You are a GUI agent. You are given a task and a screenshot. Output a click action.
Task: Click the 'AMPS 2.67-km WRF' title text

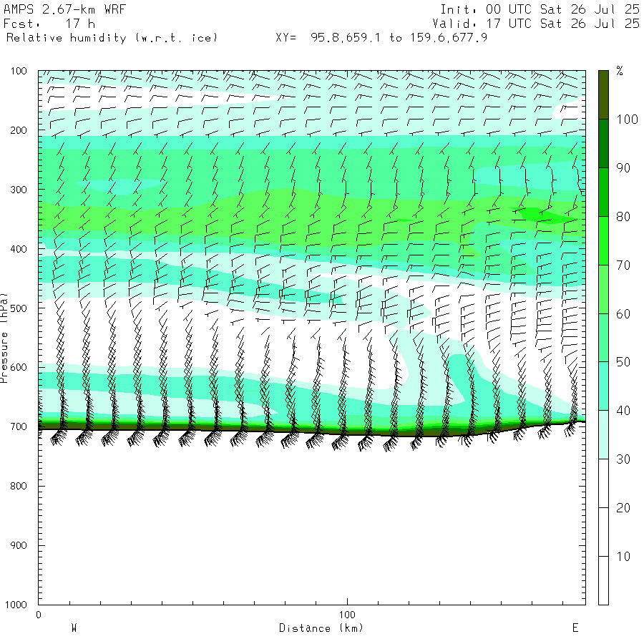point(64,9)
